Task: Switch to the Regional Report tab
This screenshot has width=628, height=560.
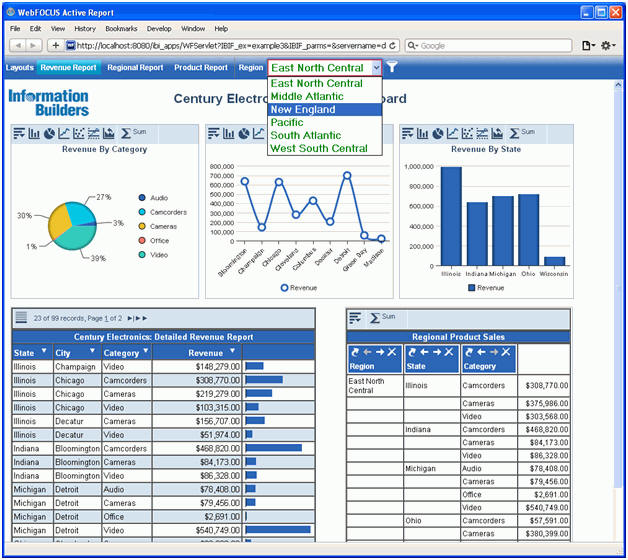Action: click(135, 68)
